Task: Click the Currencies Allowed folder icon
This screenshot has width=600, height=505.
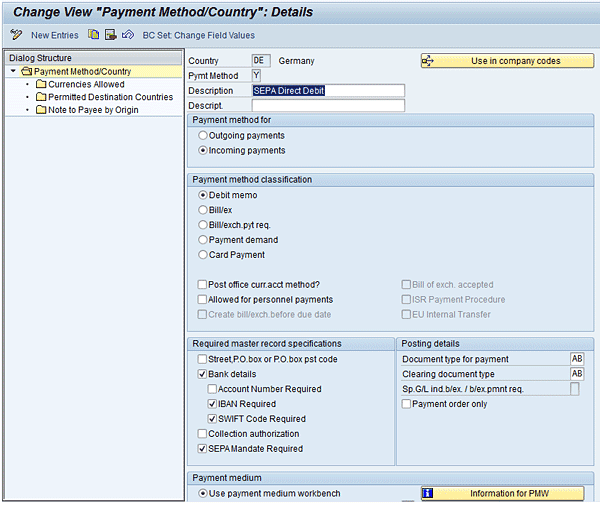Action: (x=41, y=85)
